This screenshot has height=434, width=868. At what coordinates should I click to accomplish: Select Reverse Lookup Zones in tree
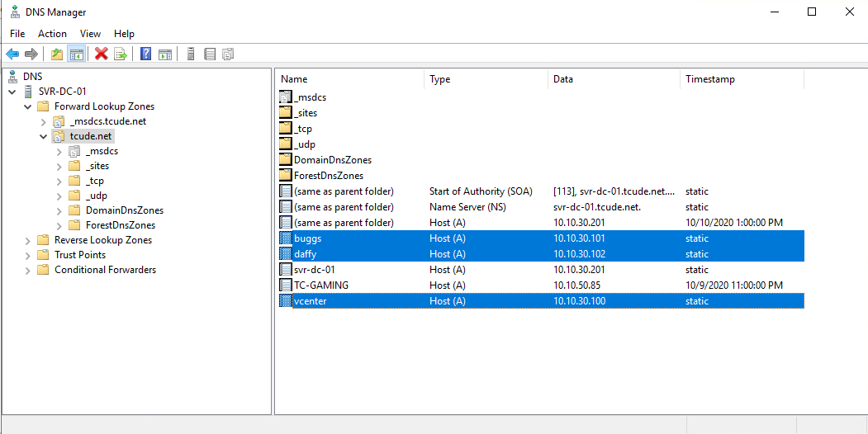click(103, 240)
